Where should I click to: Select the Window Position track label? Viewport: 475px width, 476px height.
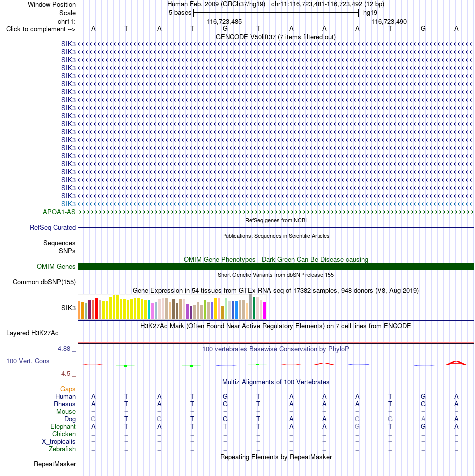point(52,4)
